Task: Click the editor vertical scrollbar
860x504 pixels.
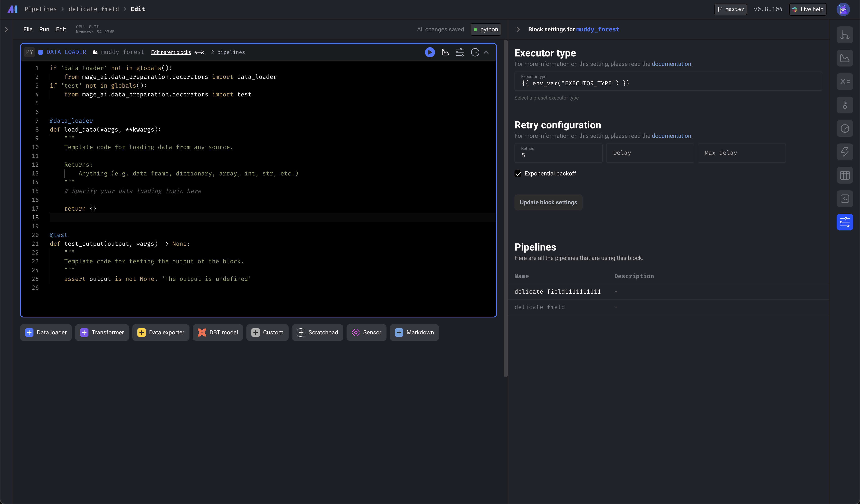Action: [506, 208]
